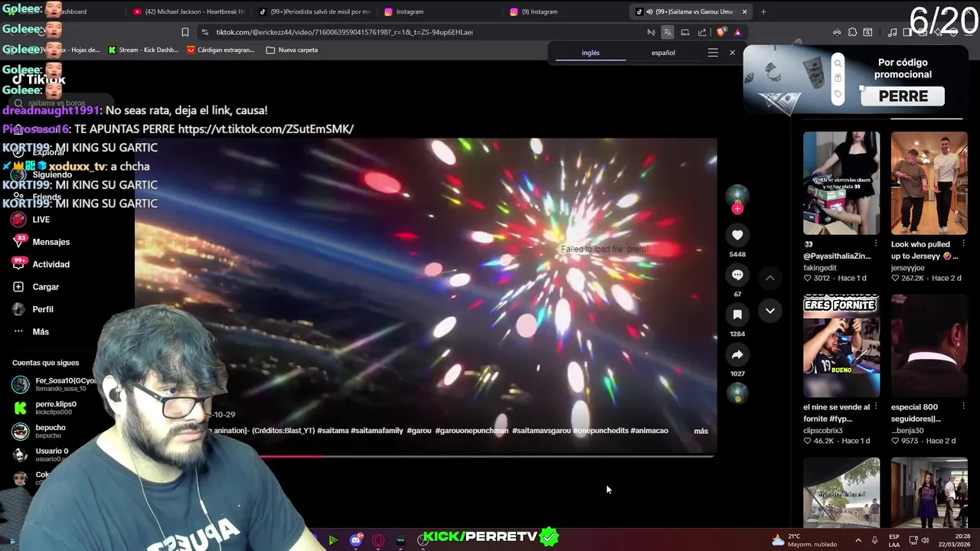The width and height of the screenshot is (980, 551).
Task: Open music note playlist icon in toolbar
Action: (893, 32)
